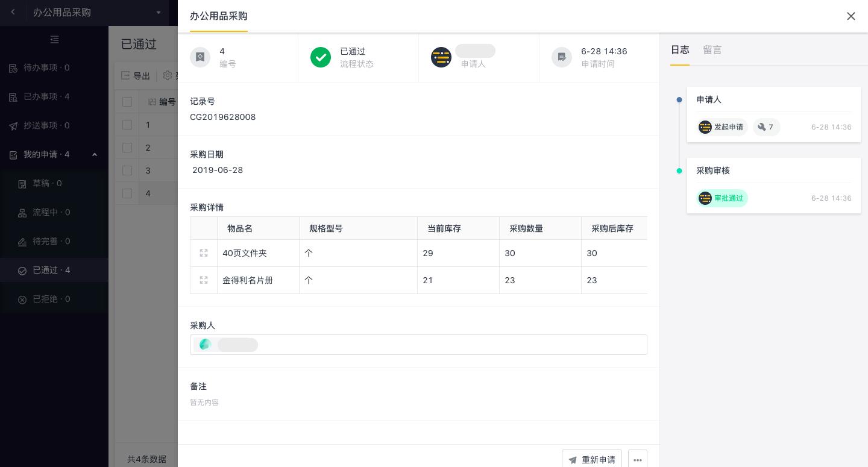Open the more actions ... button
This screenshot has height=467, width=868.
click(x=638, y=460)
